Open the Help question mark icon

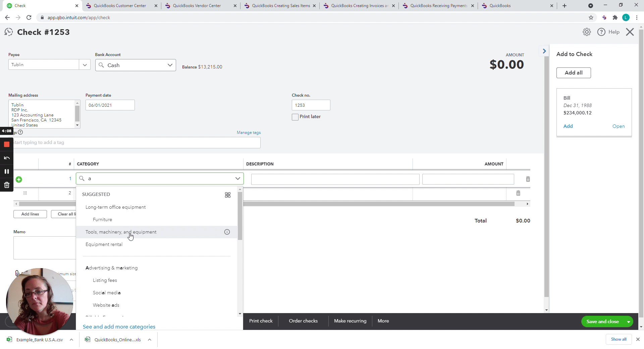[x=601, y=32]
